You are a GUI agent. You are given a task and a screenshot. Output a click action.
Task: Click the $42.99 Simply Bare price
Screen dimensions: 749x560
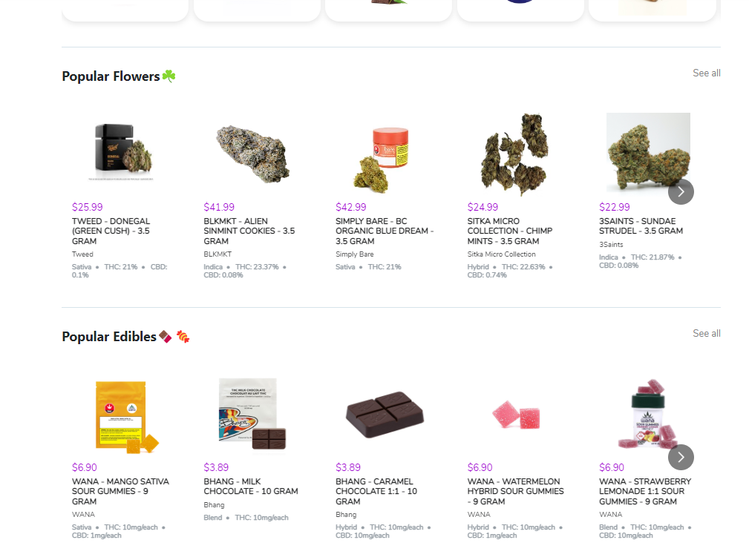(350, 207)
